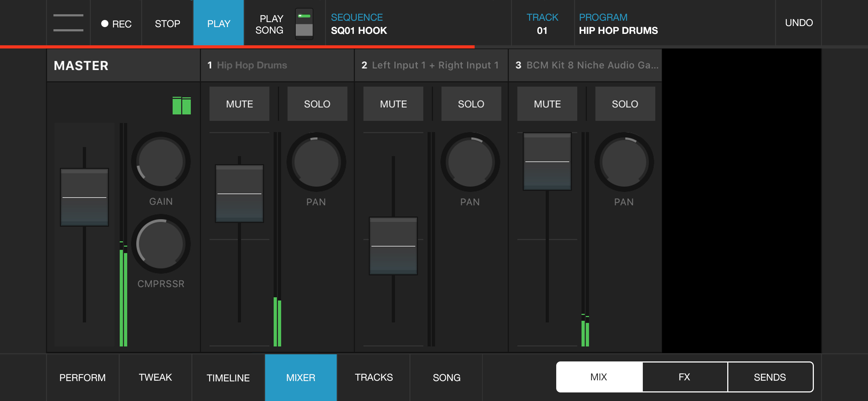This screenshot has height=401, width=868.
Task: Click the Hip Hop Drums PAN knob
Action: pos(316,162)
